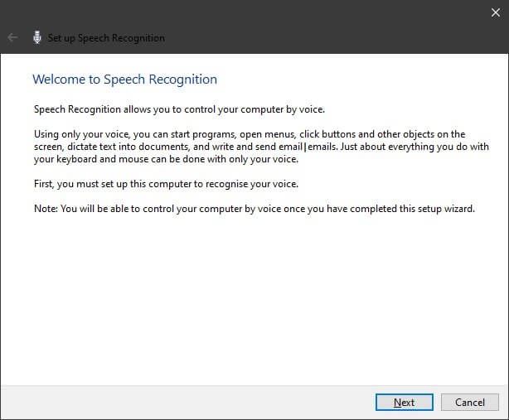
Task: Click the 'Welcome to Speech Recognition' heading
Action: [124, 80]
